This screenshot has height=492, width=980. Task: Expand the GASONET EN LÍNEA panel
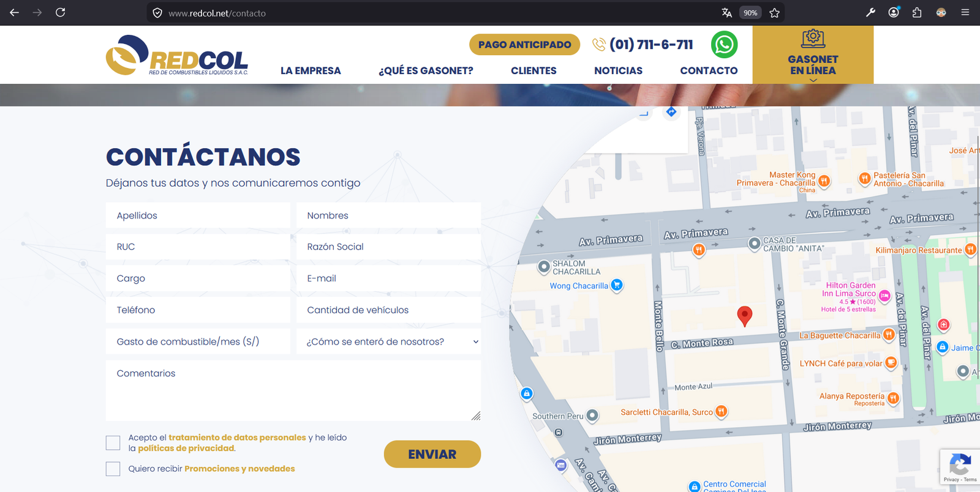813,55
